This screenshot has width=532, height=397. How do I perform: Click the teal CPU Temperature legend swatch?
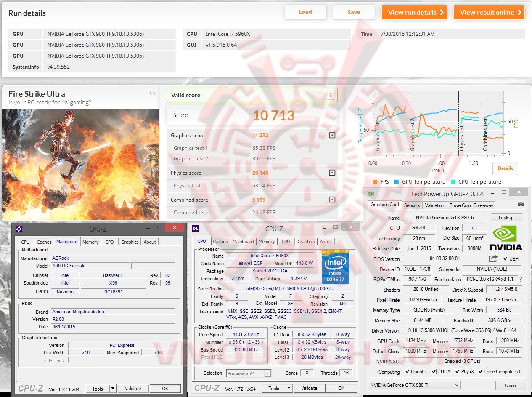453,182
